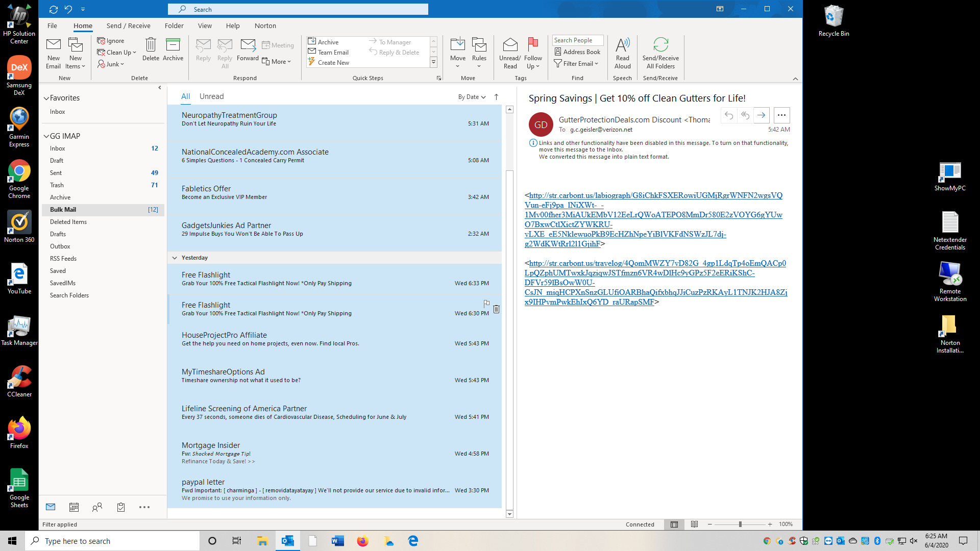Show only Unread messages tab
This screenshot has height=551, width=980.
[211, 96]
